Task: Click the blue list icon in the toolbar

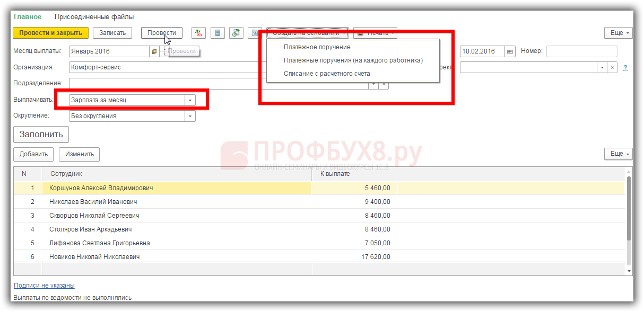Action: click(217, 33)
